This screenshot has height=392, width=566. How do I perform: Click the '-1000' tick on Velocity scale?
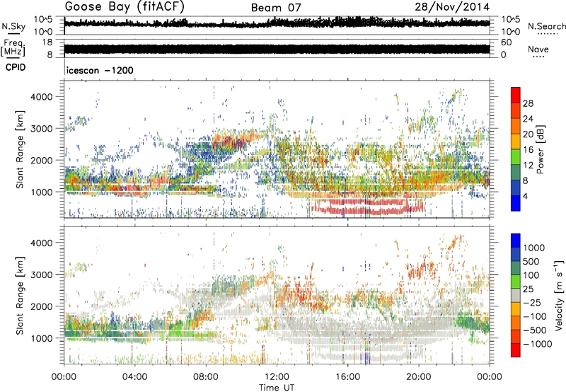click(x=537, y=344)
